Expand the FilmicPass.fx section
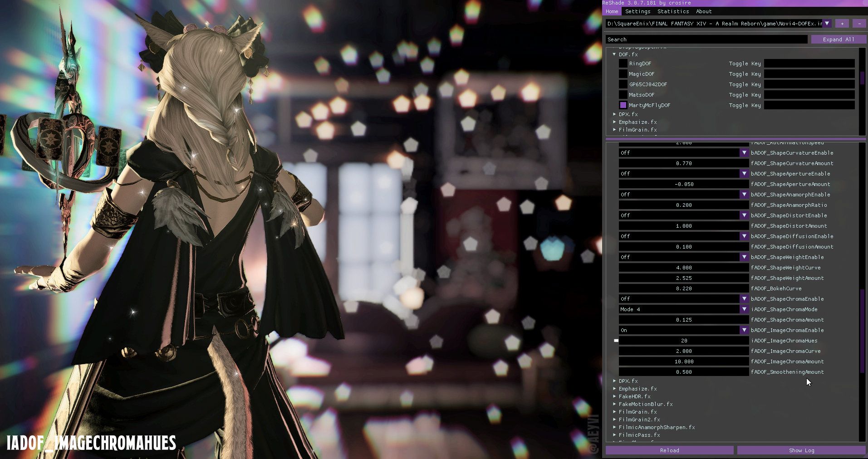This screenshot has height=459, width=868. (614, 435)
